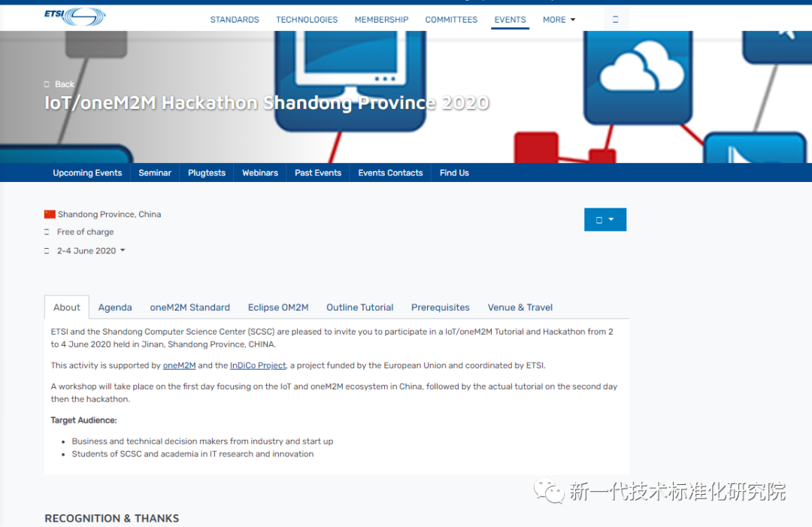The width and height of the screenshot is (812, 527).
Task: Open the blue dropdown button beside event details
Action: point(604,220)
